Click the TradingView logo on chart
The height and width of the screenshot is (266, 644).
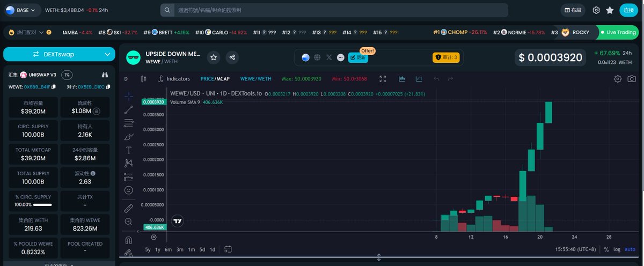pyautogui.click(x=178, y=220)
